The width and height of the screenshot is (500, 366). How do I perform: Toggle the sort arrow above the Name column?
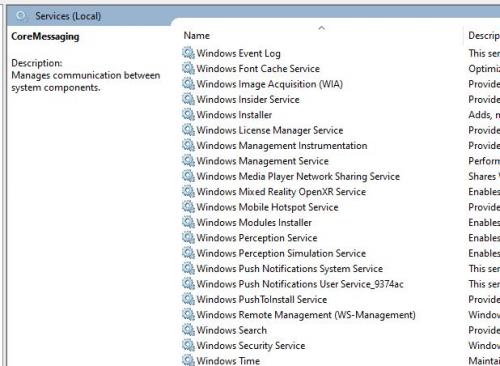322,28
